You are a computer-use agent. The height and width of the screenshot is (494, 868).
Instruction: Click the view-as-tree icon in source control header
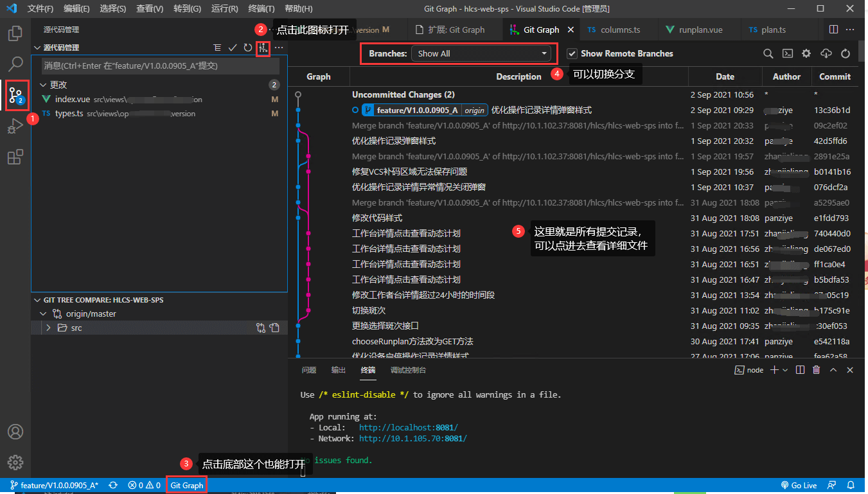pos(217,48)
